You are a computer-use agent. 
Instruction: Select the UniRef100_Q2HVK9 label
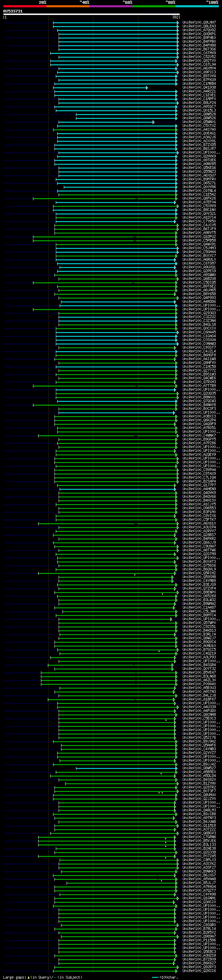coord(199,156)
